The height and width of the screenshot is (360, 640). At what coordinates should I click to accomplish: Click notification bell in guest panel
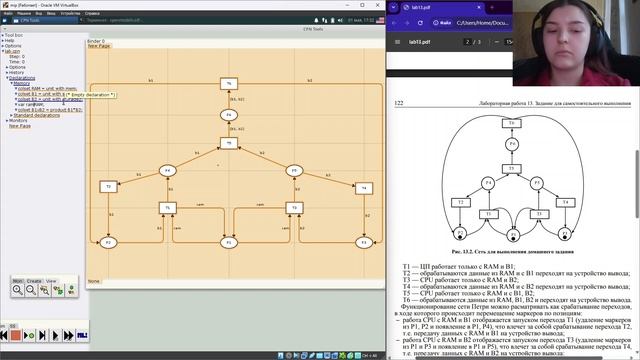[316, 20]
